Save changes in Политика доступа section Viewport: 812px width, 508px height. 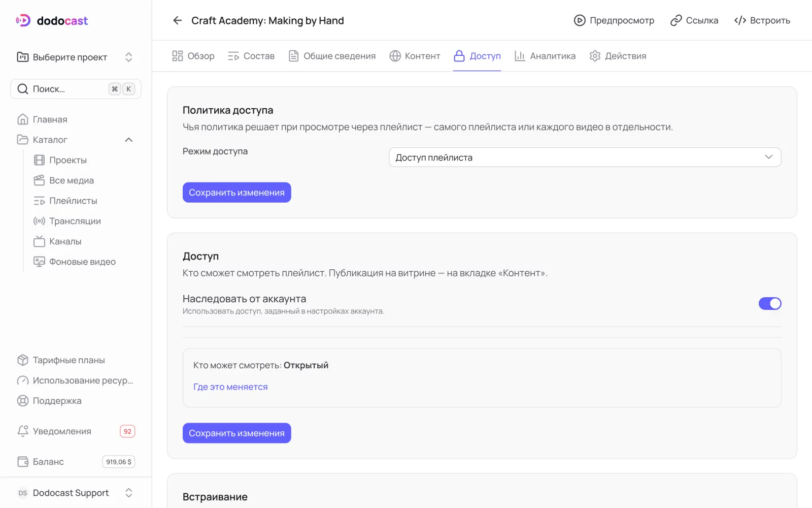(x=236, y=193)
